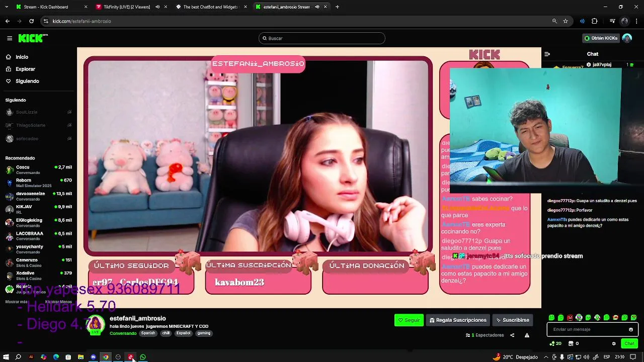The image size is (644, 362).
Task: Open recommended channel Coscu
Action: [38, 170]
